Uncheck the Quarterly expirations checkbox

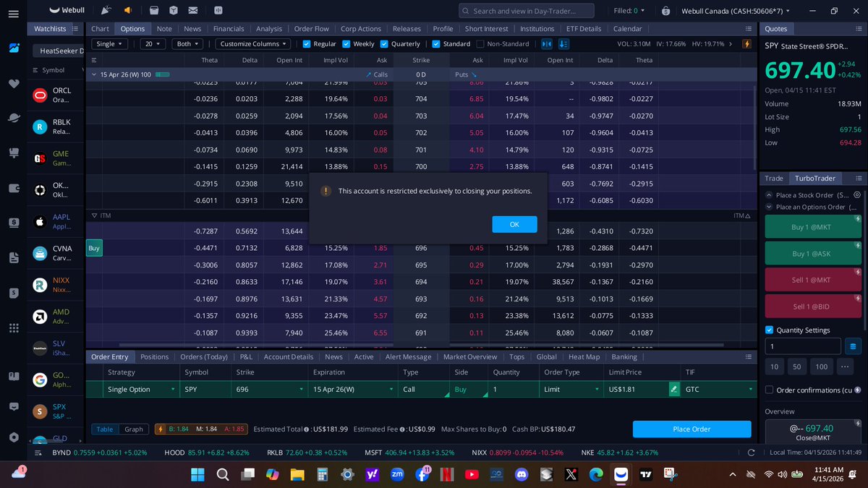coord(385,43)
